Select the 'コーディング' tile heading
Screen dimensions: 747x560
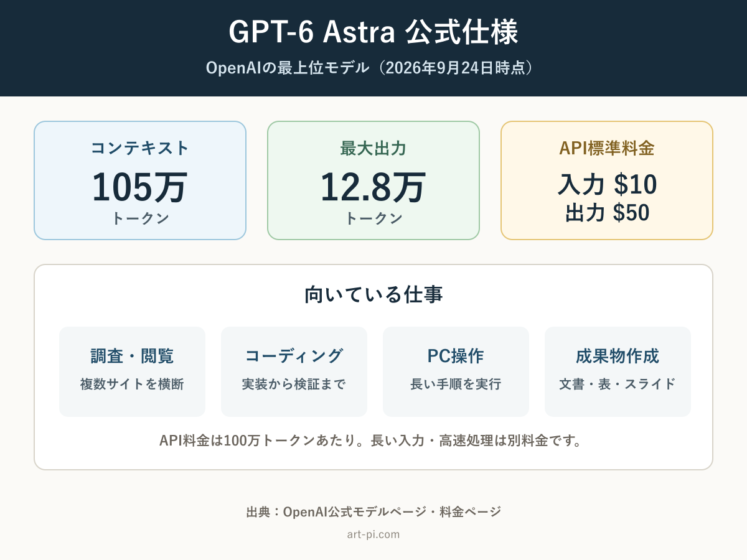[x=294, y=356]
